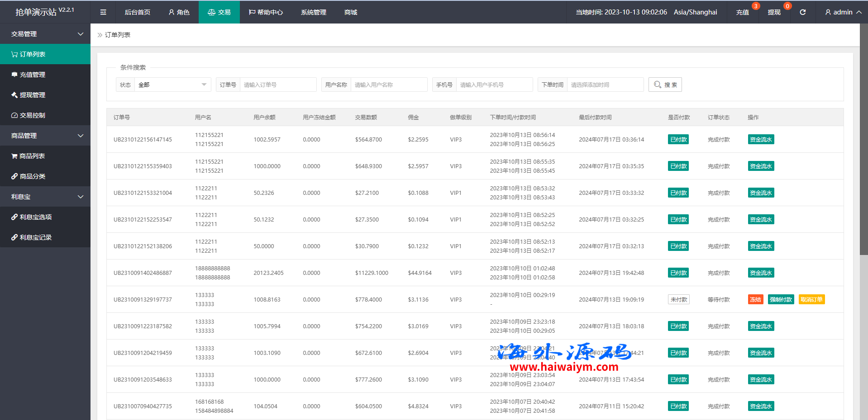Click the refresh icon in top bar
Viewport: 868px width, 420px height.
point(802,12)
